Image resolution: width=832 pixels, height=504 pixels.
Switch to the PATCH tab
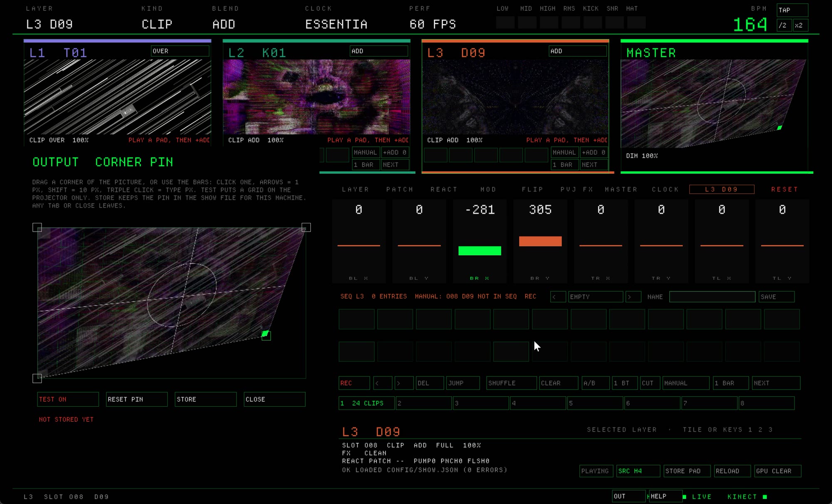(x=400, y=190)
